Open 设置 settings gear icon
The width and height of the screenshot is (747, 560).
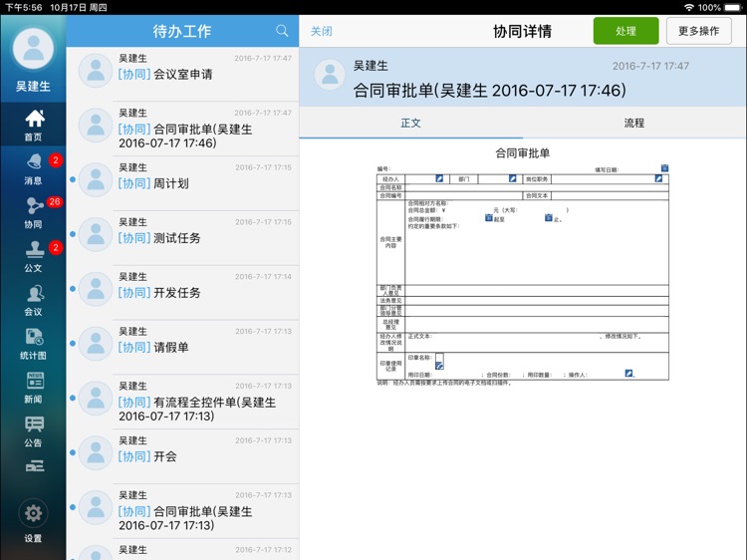coord(33,513)
